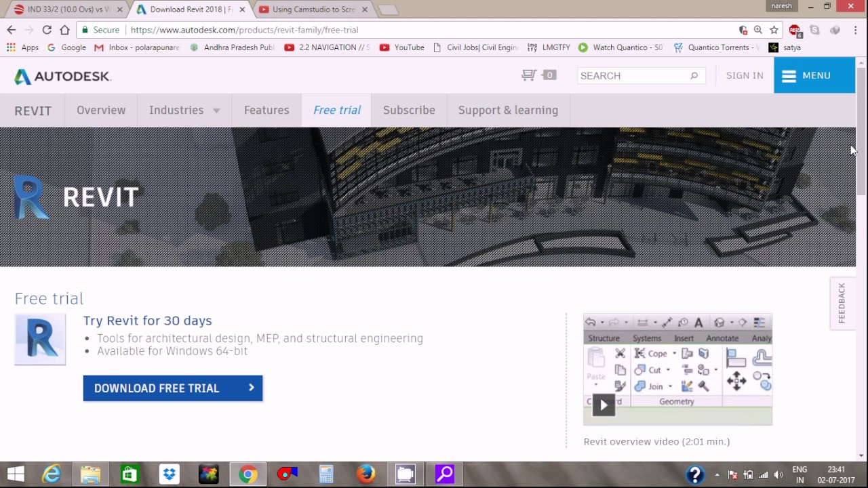Open the Chrome three-dot menu
This screenshot has height=488, width=868.
(856, 30)
